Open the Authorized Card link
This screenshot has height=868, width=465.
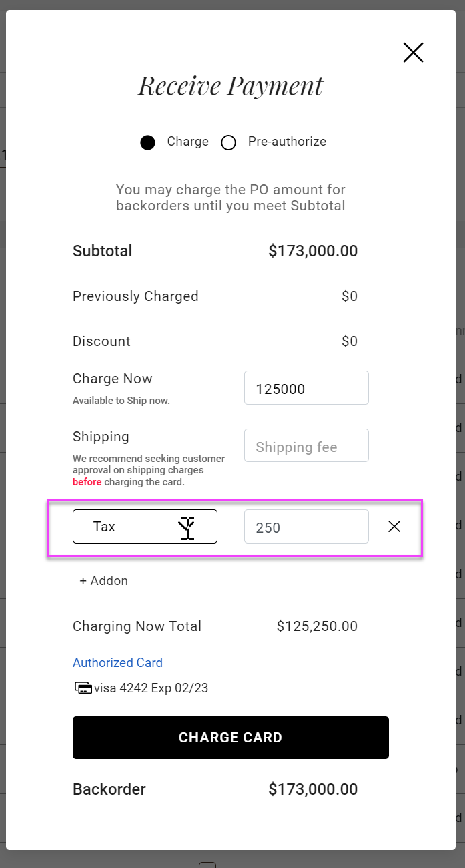(117, 663)
